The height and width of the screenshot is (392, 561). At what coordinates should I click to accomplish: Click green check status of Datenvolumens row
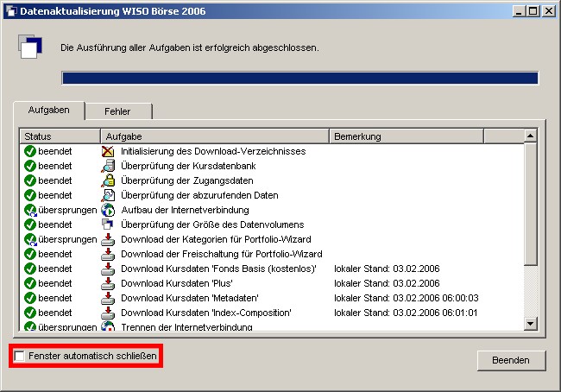pyautogui.click(x=30, y=224)
